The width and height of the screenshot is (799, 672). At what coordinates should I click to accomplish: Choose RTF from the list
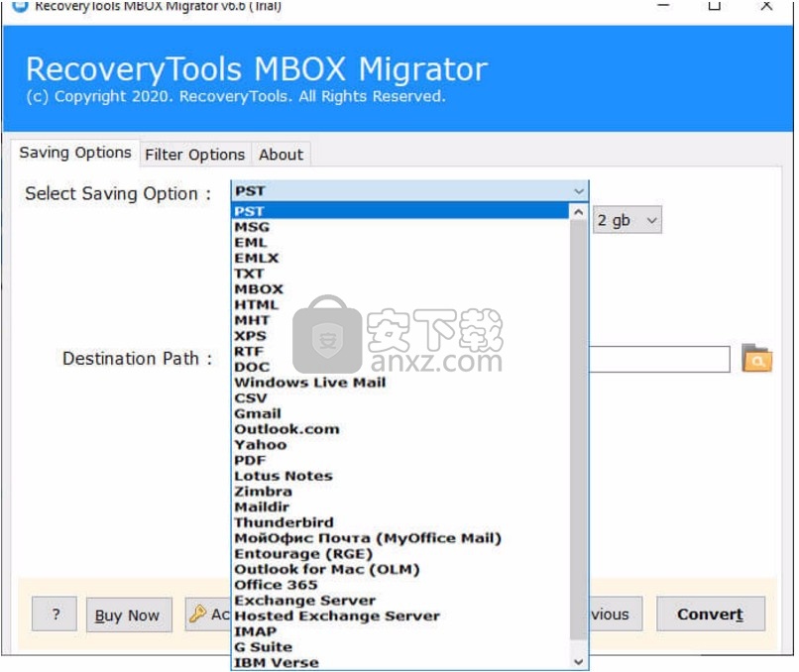(x=400, y=351)
